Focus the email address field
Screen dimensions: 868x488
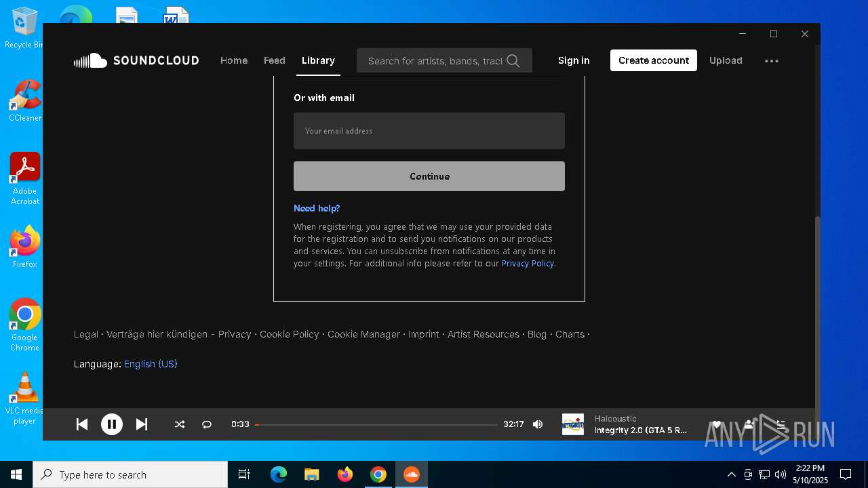[429, 131]
